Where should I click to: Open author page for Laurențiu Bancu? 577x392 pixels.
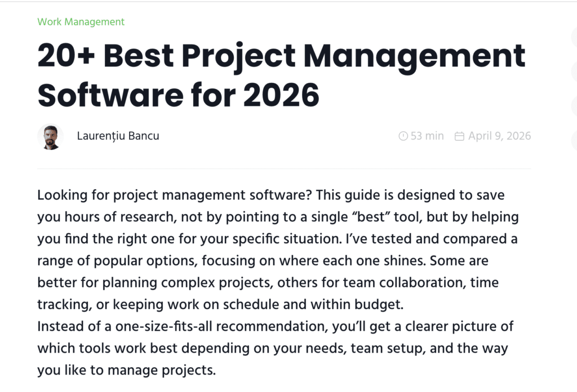118,136
